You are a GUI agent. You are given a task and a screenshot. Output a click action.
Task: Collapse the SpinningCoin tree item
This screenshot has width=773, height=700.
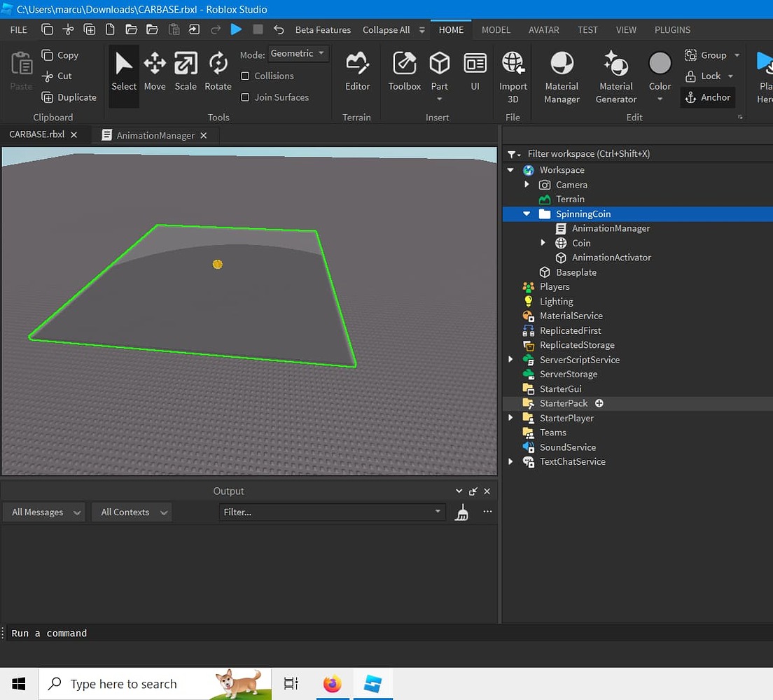[527, 213]
